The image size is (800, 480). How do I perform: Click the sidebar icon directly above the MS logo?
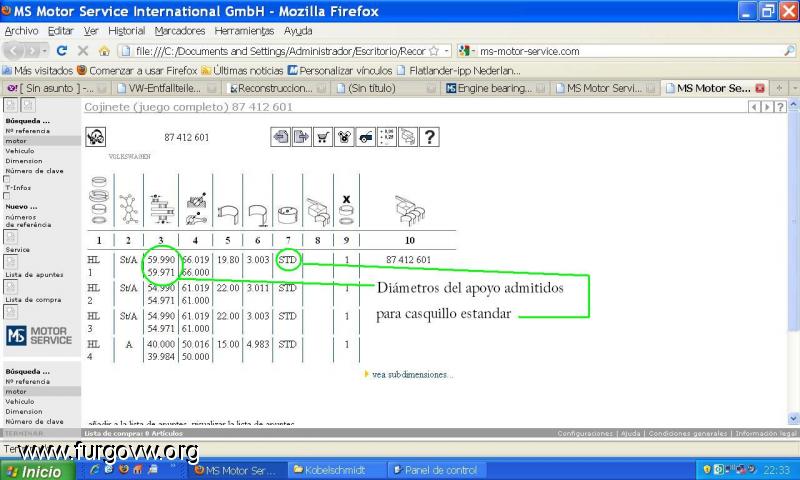[11, 312]
